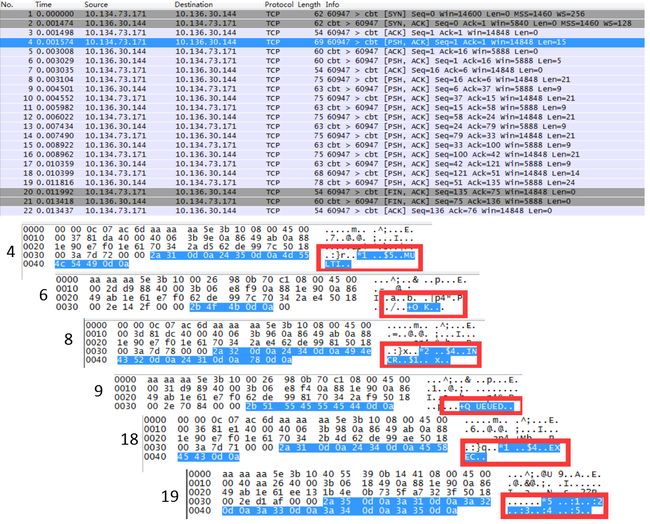Select packet 13 at time 0.007434
Screen dimensions: 650x524
point(322,126)
